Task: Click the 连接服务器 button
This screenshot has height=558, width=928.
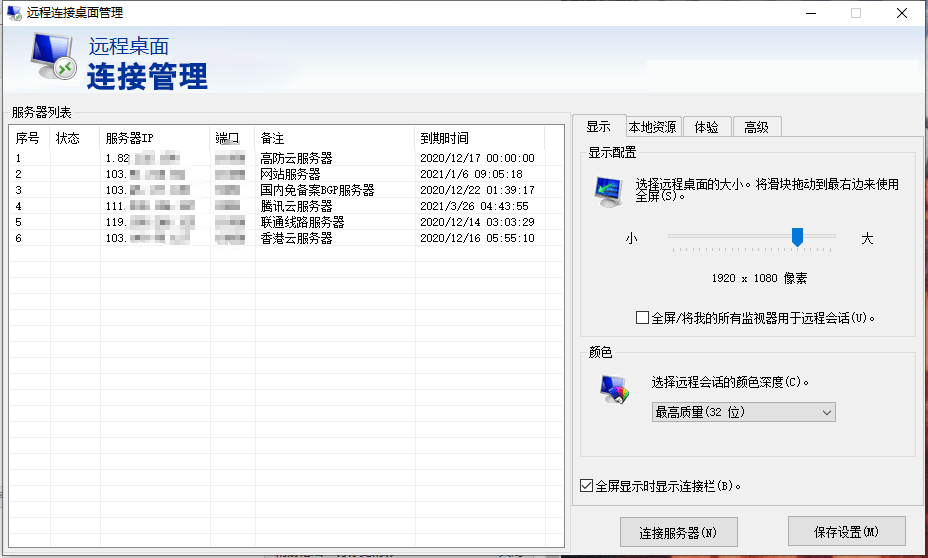Action: pyautogui.click(x=679, y=533)
